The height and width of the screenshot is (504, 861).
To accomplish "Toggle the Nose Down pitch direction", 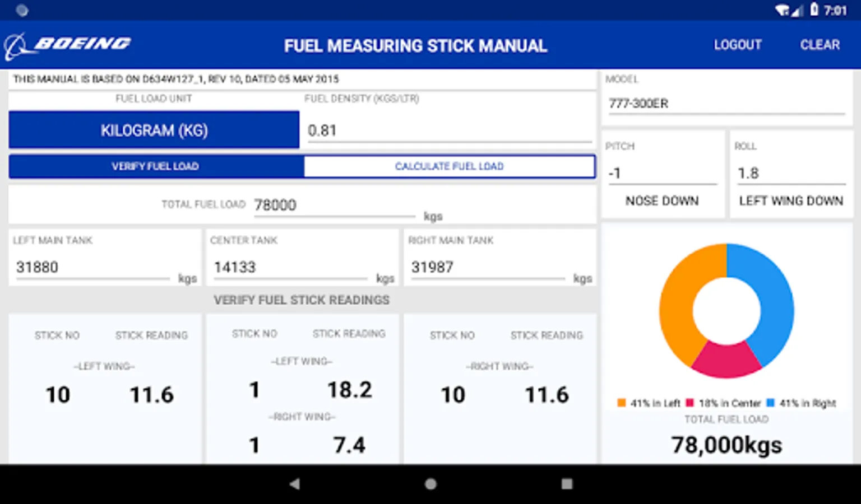I will tap(662, 200).
